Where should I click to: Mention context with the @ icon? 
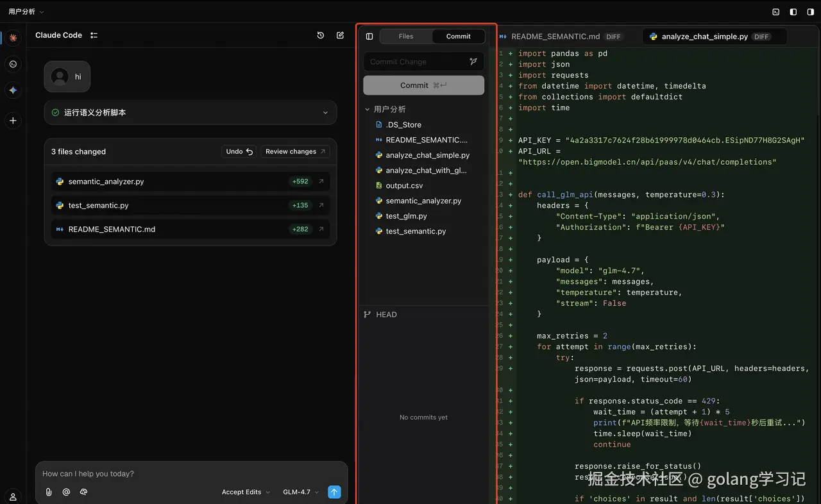click(66, 492)
